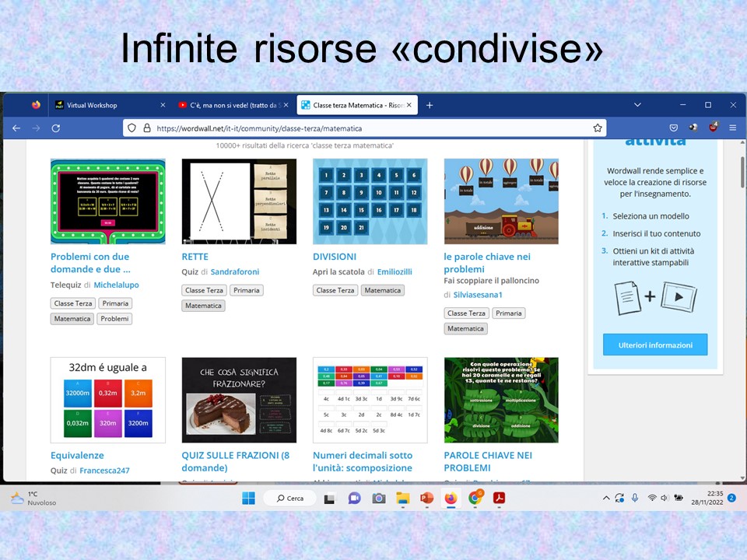Image resolution: width=747 pixels, height=560 pixels.
Task: Click Primaria tag under Silviasesana1
Action: click(x=508, y=313)
